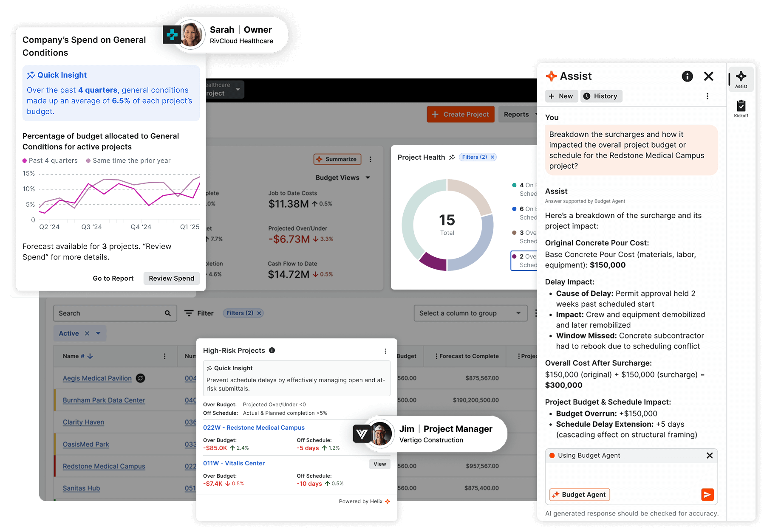Click the Summarize button
Image resolution: width=764 pixels, height=532 pixels.
(x=337, y=159)
